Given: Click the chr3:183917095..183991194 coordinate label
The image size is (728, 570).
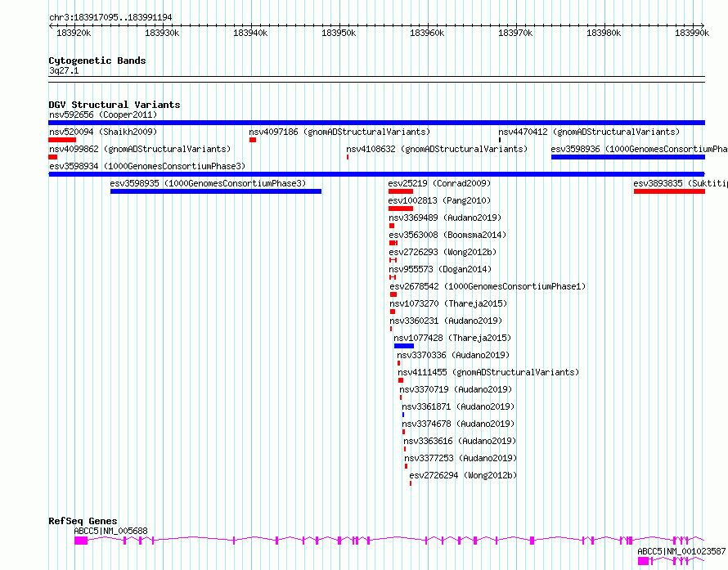Looking at the screenshot, I should (x=110, y=17).
